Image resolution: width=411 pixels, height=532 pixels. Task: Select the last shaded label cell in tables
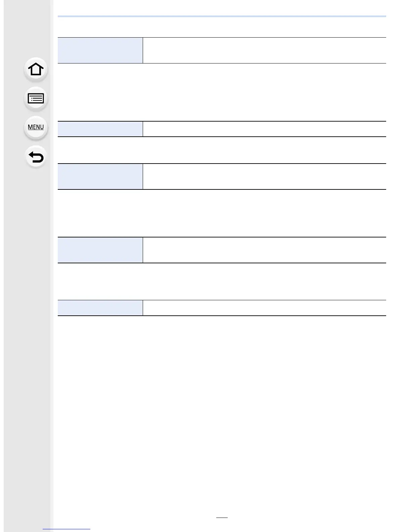tap(100, 308)
